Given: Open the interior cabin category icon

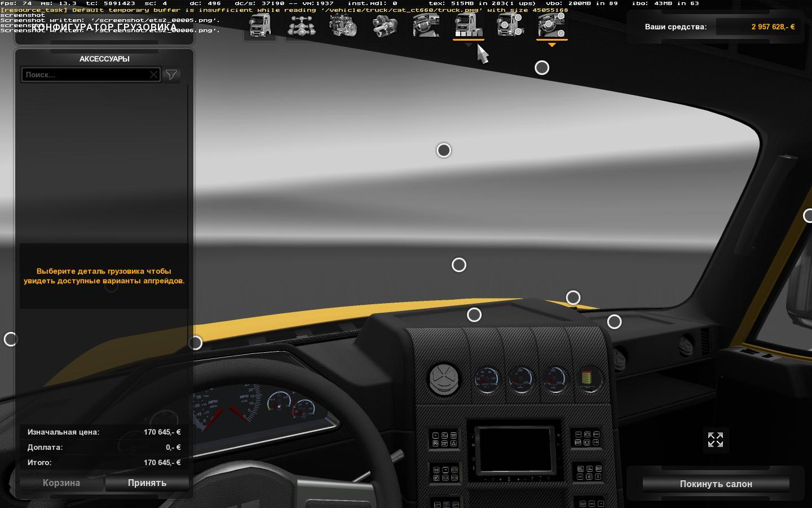Looking at the screenshot, I should (426, 26).
